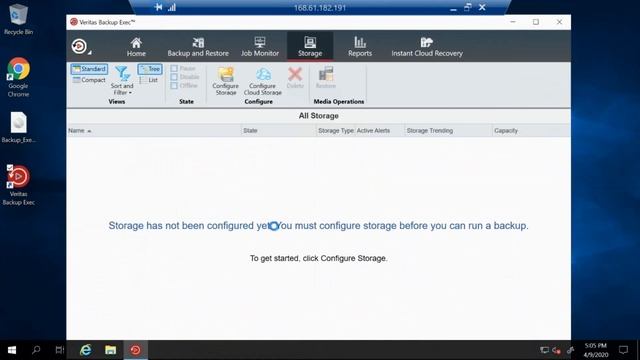Open the Windows Start menu
Viewport: 640px width, 360px height.
click(12, 350)
